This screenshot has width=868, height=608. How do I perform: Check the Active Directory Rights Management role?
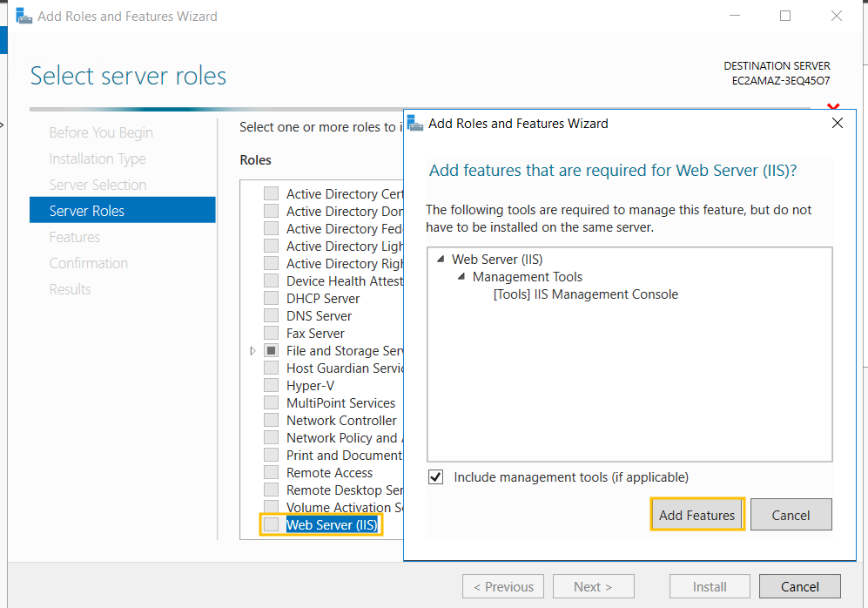[272, 264]
